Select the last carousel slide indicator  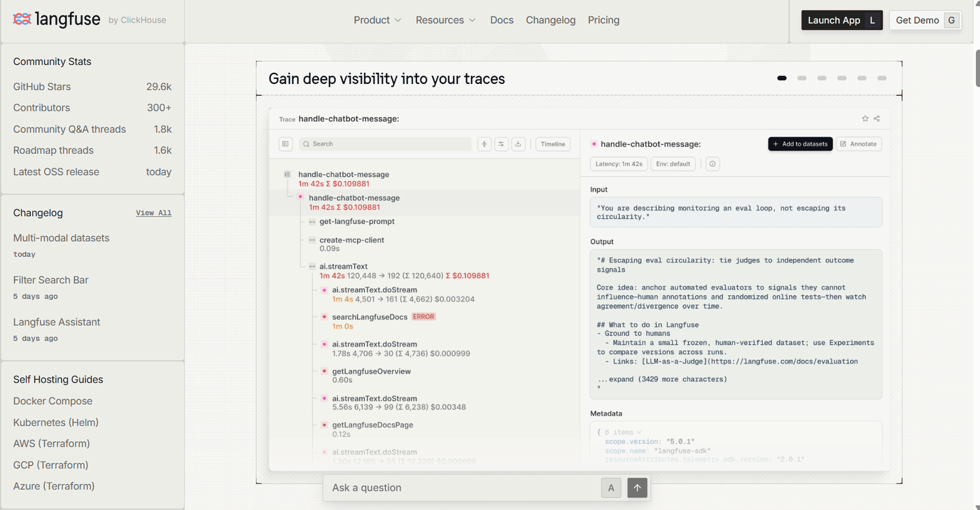click(882, 78)
